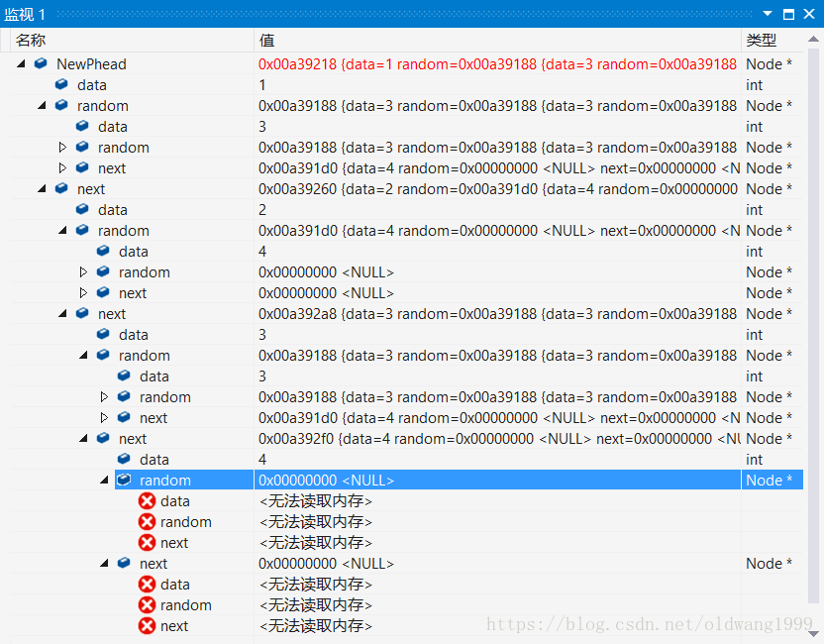The height and width of the screenshot is (644, 824).
Task: Click the NewPhead variable cube icon
Action: pyautogui.click(x=41, y=63)
